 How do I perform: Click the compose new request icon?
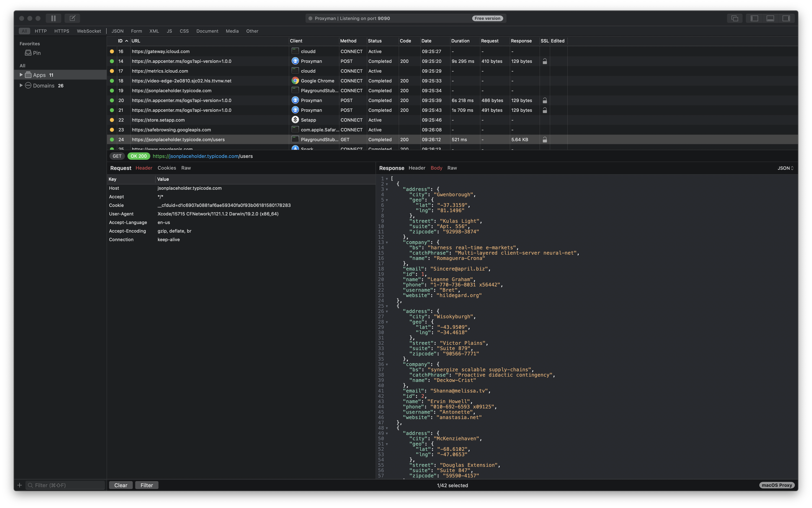pyautogui.click(x=72, y=18)
